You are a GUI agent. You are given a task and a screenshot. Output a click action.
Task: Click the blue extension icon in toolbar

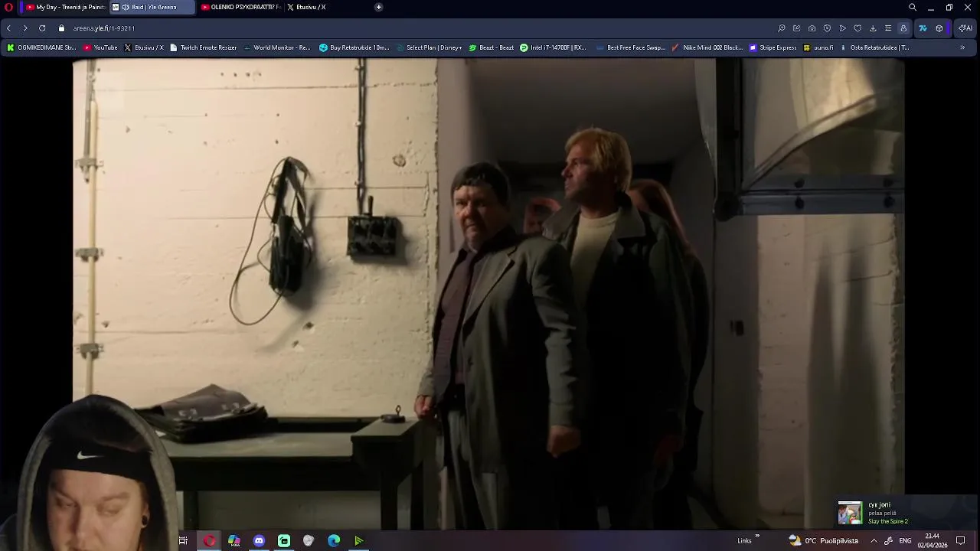click(x=923, y=28)
